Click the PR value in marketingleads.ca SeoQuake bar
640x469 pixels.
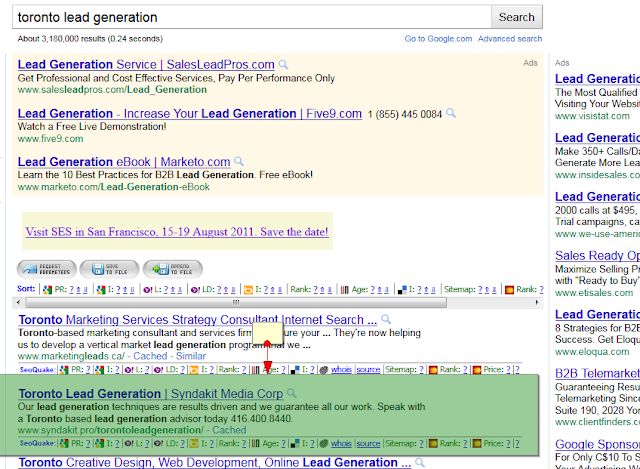[88, 370]
